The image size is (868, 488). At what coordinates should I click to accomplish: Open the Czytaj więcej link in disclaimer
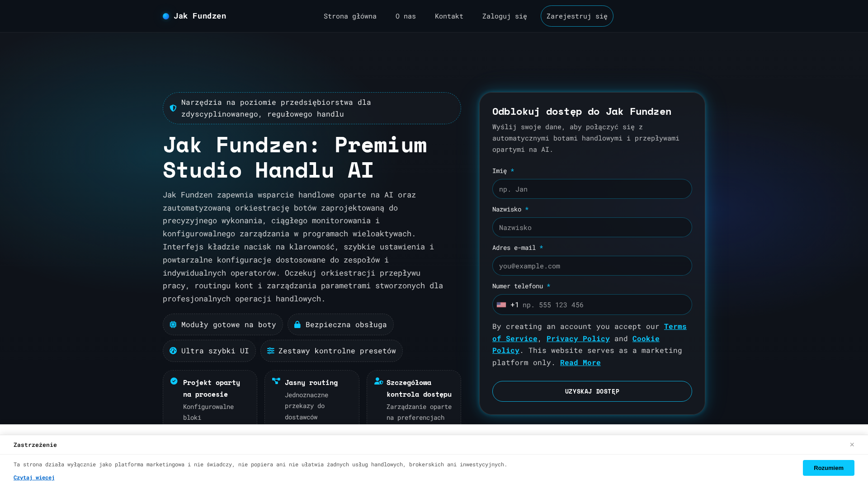coord(34,478)
